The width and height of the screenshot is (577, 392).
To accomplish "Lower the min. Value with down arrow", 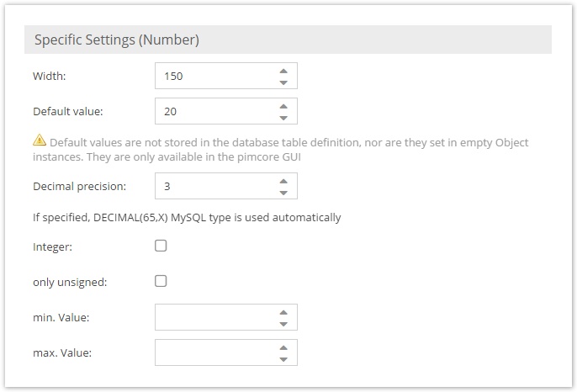I will [x=283, y=323].
